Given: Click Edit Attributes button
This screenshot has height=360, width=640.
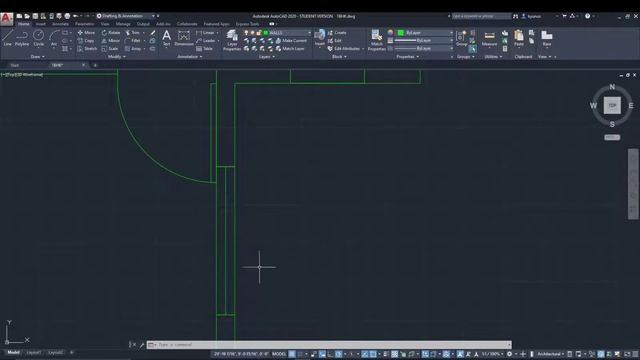Looking at the screenshot, I should point(344,49).
